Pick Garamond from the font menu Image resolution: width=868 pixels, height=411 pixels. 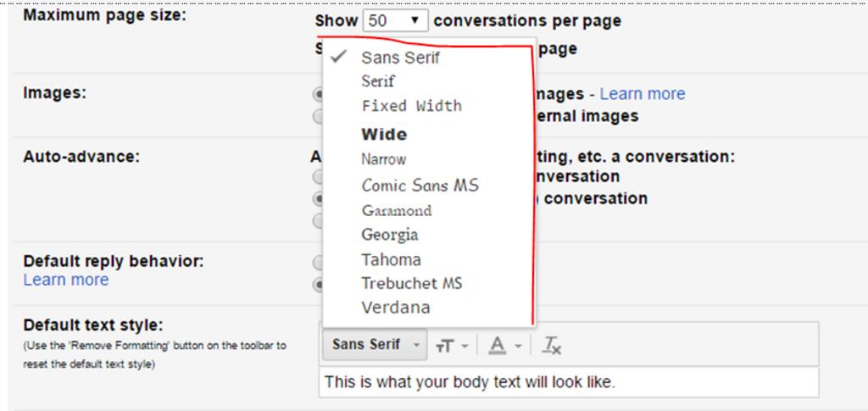(396, 210)
